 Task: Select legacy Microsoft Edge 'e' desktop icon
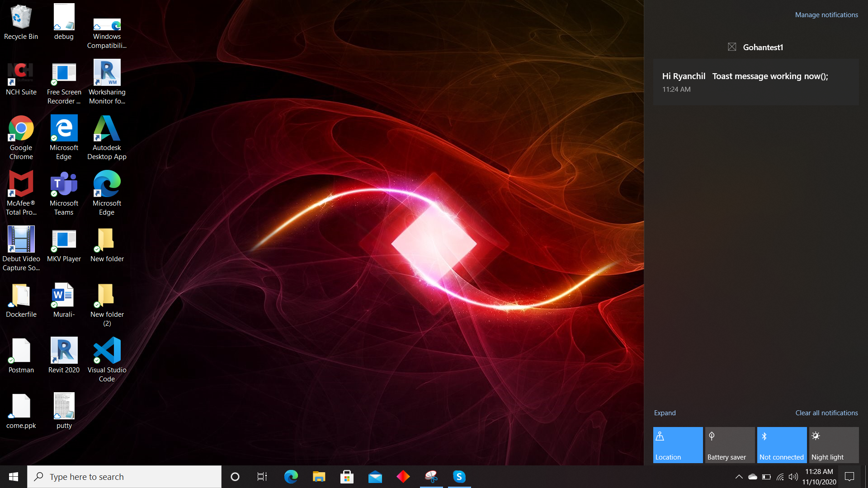tap(64, 138)
